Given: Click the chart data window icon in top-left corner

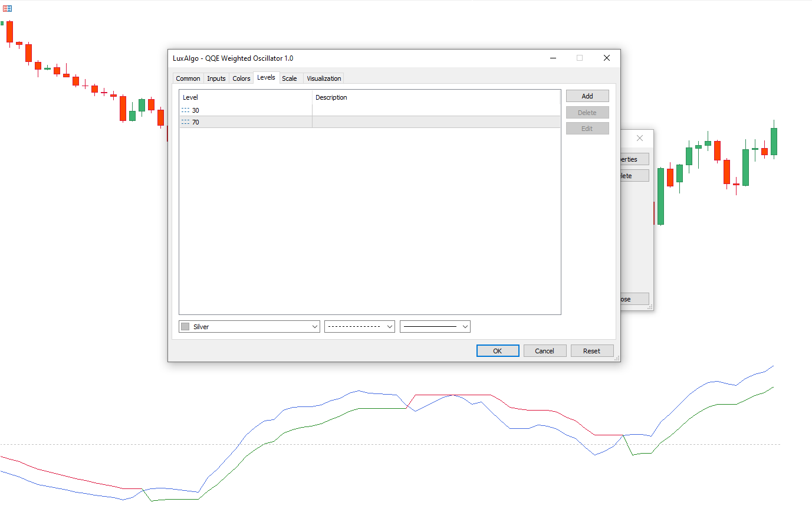Looking at the screenshot, I should [x=7, y=8].
